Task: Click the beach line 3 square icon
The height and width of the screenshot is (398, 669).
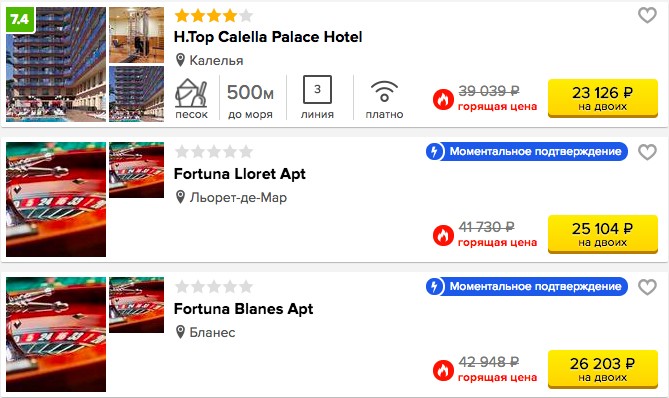Action: point(317,90)
